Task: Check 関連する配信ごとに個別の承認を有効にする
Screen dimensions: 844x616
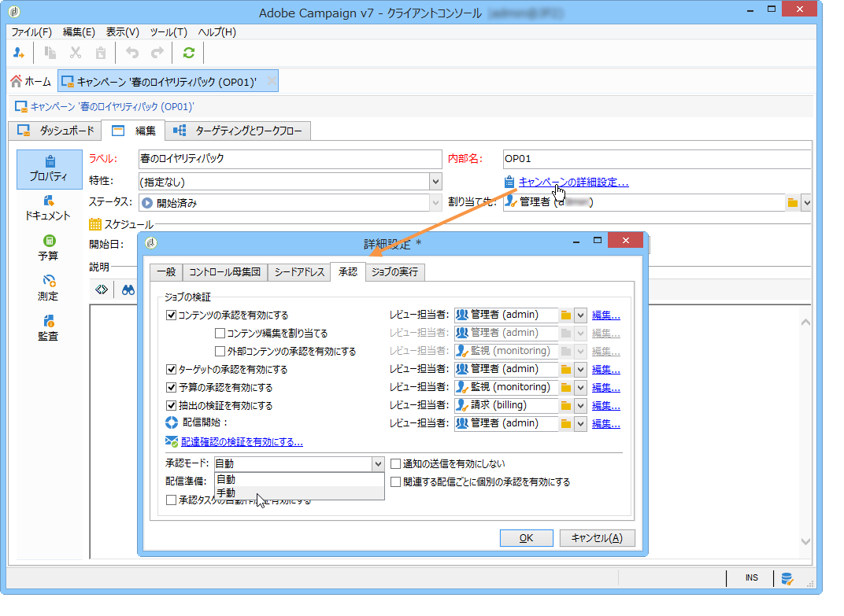Action: pos(395,482)
